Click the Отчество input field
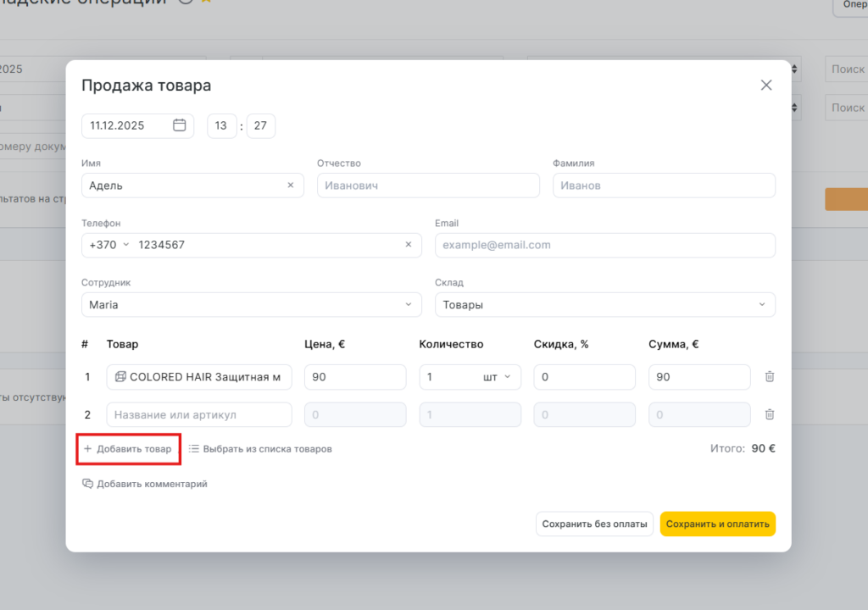Image resolution: width=868 pixels, height=610 pixels. pyautogui.click(x=428, y=186)
